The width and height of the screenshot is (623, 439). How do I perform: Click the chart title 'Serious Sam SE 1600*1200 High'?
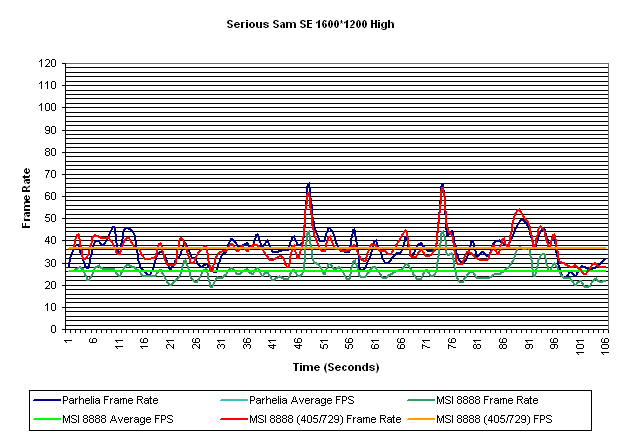point(311,23)
